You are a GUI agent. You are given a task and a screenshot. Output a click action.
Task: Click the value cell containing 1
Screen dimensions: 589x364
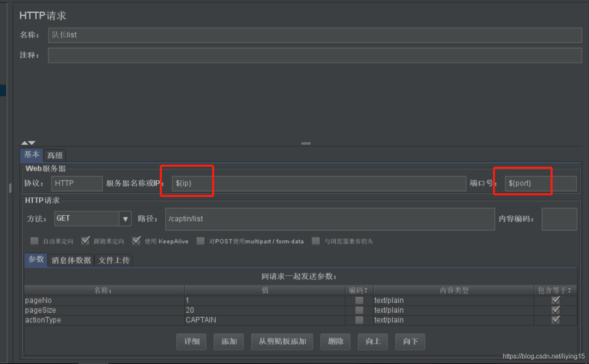pyautogui.click(x=265, y=300)
